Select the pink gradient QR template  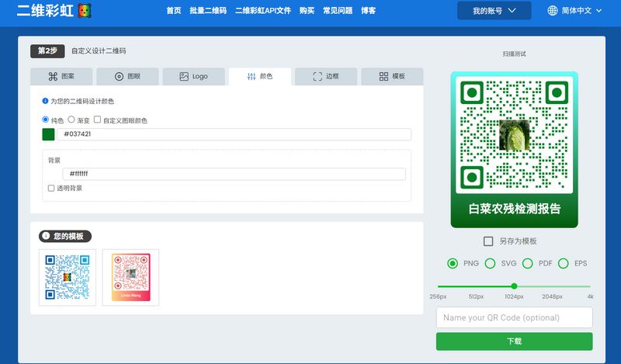click(x=130, y=277)
